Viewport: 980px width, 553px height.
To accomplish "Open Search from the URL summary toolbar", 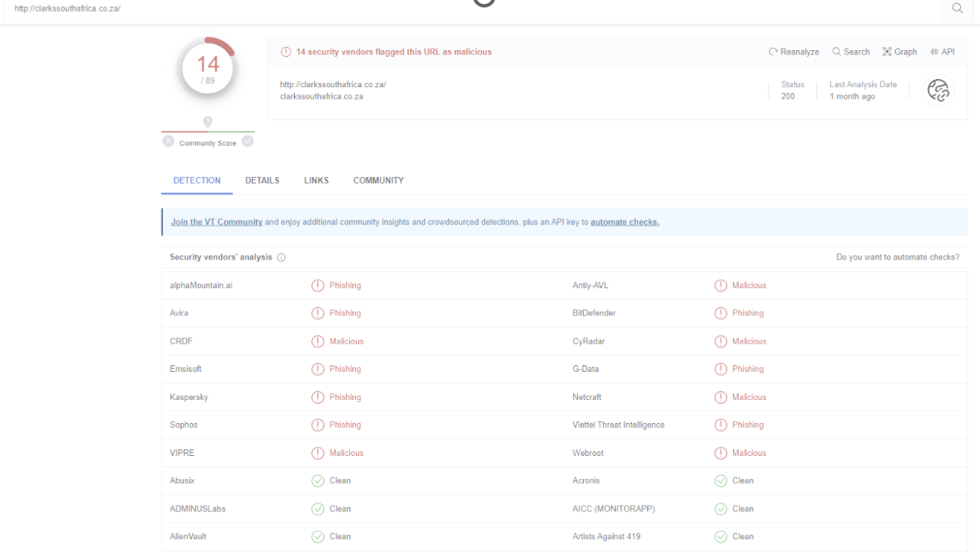I will tap(851, 52).
